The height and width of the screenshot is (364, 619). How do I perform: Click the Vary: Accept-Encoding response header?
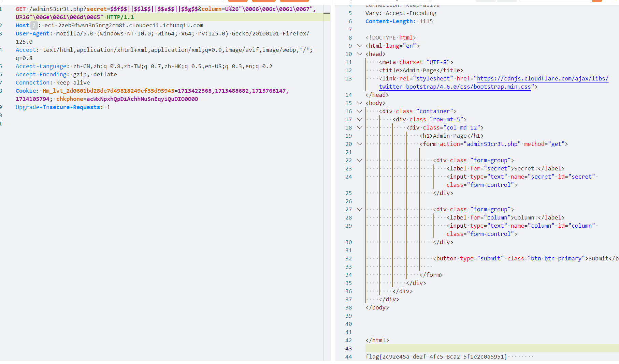(x=401, y=13)
